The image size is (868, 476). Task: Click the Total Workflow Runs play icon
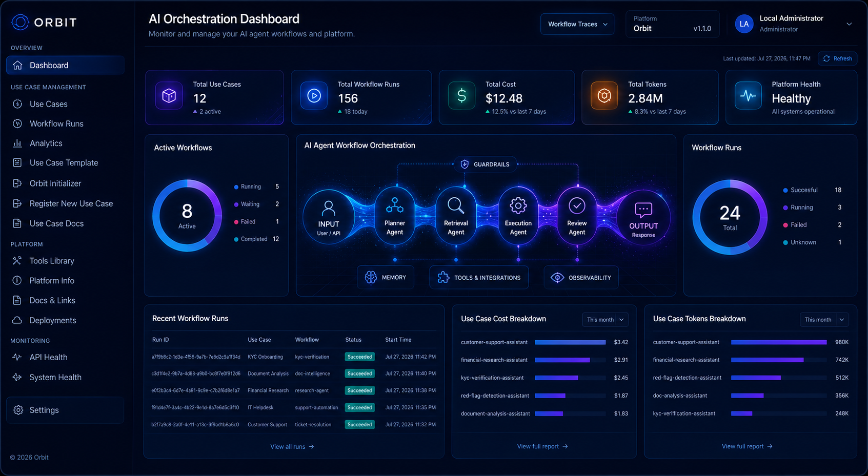[x=314, y=96]
